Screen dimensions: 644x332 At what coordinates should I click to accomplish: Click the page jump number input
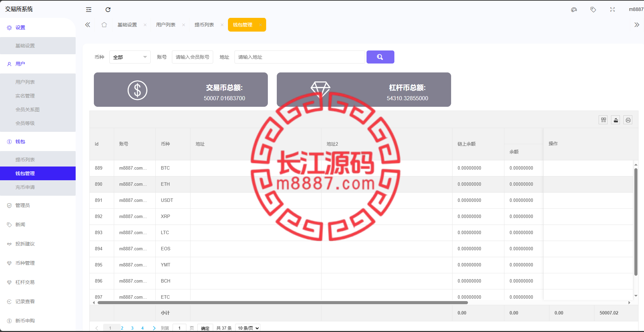[x=179, y=328]
